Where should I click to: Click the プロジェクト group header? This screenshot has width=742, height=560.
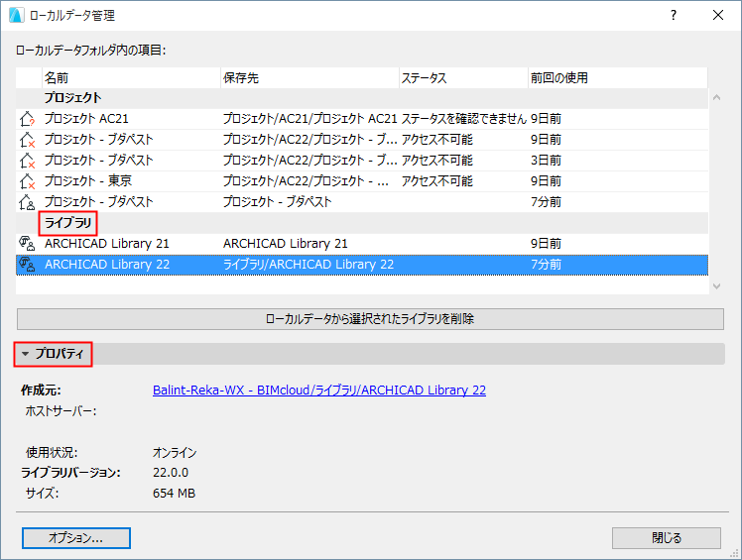pyautogui.click(x=72, y=98)
